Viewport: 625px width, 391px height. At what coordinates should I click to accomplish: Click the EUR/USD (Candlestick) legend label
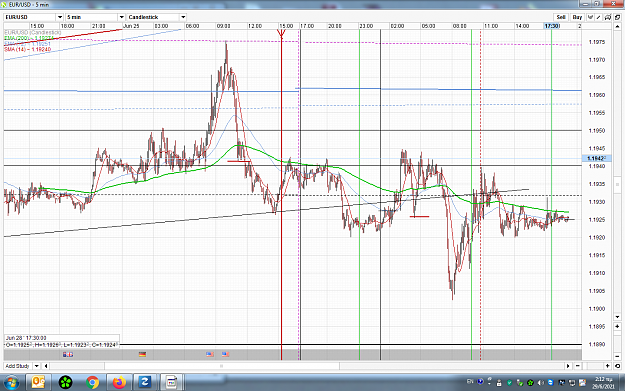pyautogui.click(x=32, y=32)
